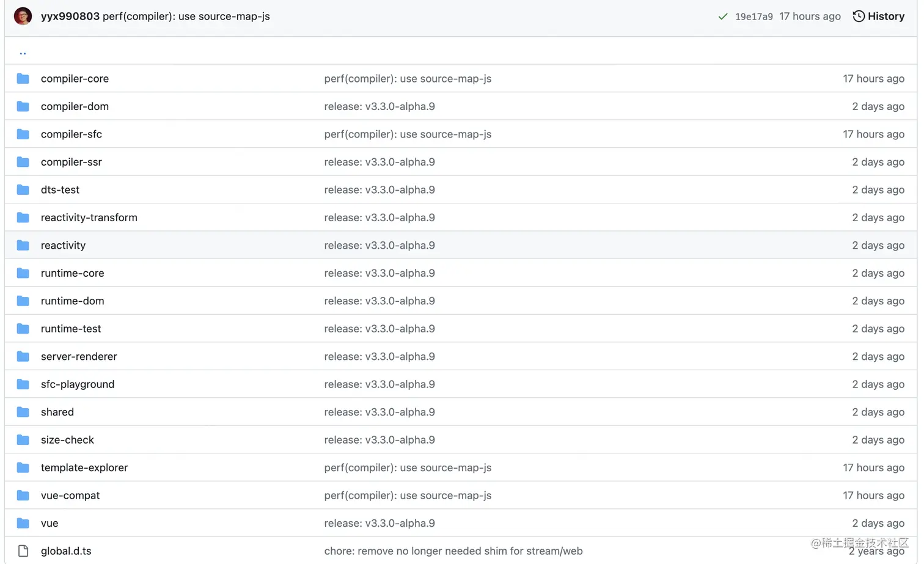Open the stream/web shim removal commit message
This screenshot has width=924, height=564.
click(x=453, y=551)
